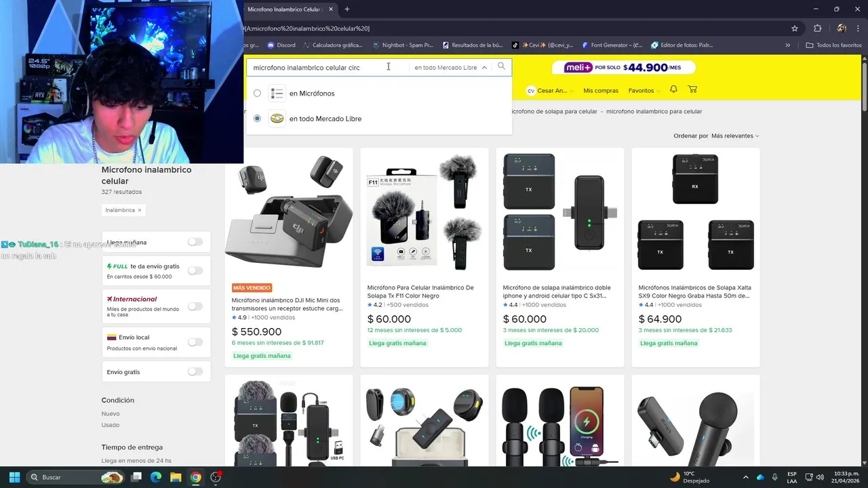Open the Chrome profile avatar
Image resolution: width=868 pixels, height=488 pixels.
point(842,28)
